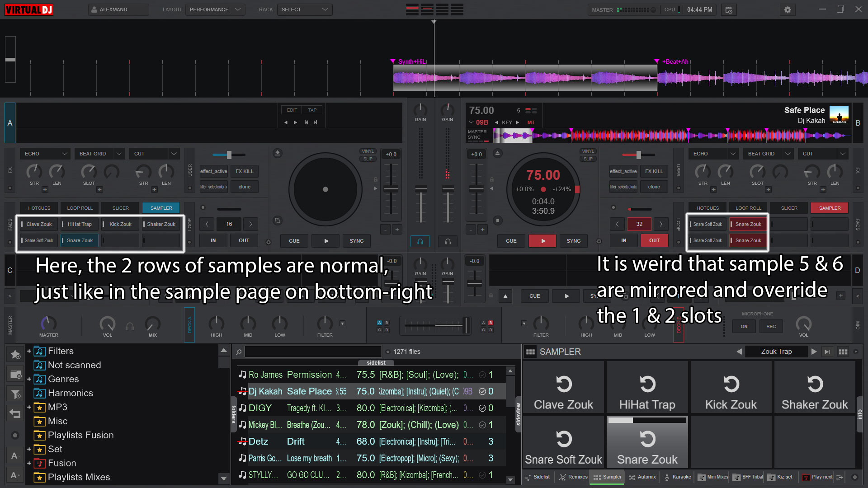Trigger the HiHat Trap sample
The height and width of the screenshot is (488, 868).
647,387
